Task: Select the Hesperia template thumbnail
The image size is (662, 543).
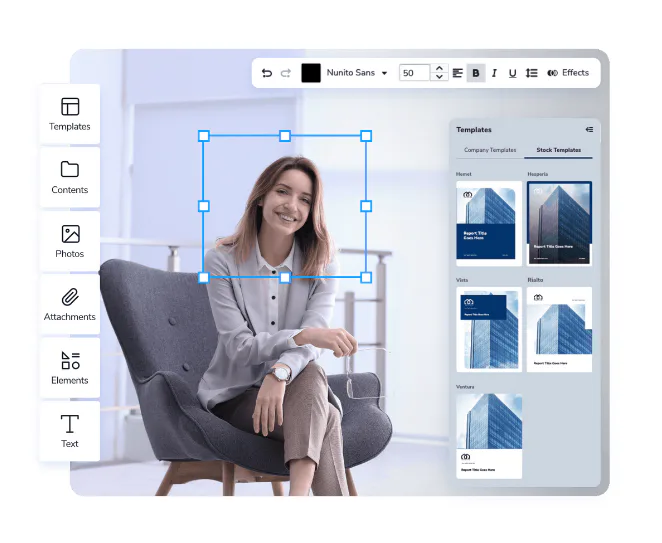Action: tap(559, 223)
